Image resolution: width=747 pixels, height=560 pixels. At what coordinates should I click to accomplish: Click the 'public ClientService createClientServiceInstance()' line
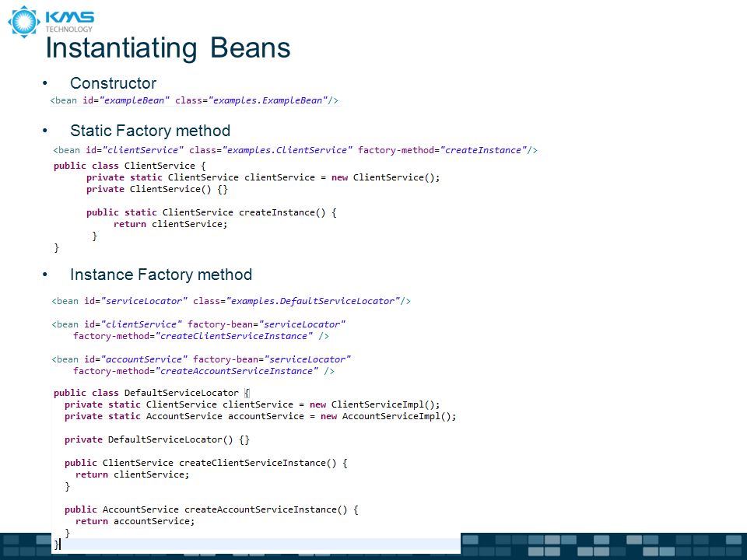pyautogui.click(x=206, y=463)
